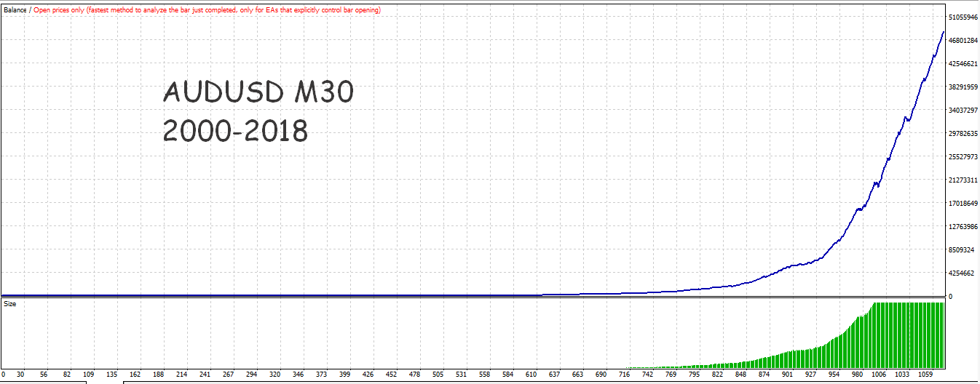
Task: Click trade number 716 on horizontal axis
Action: pos(624,375)
